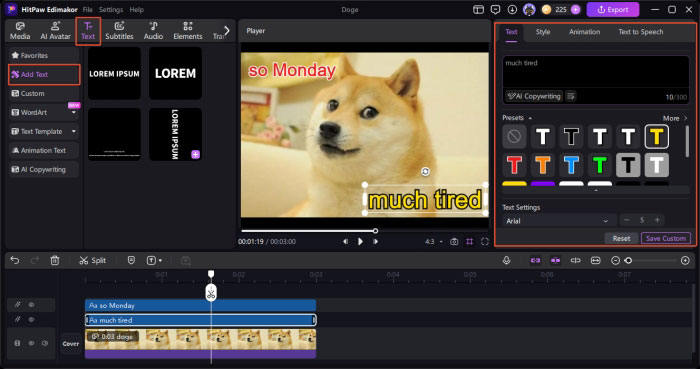Toggle lock on the much tired track
700x369 pixels.
(x=17, y=319)
